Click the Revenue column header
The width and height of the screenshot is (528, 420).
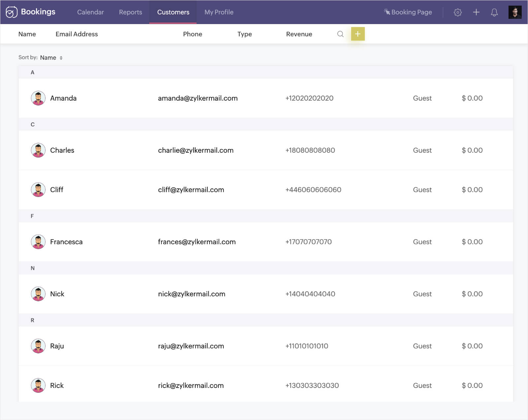point(299,34)
